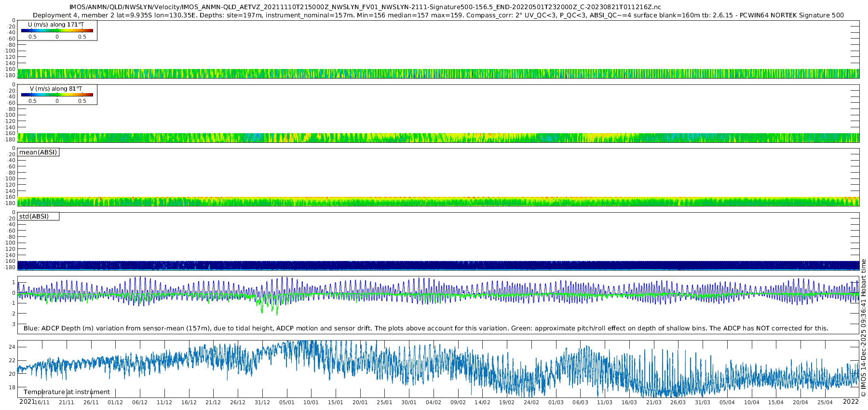Click the mean(ABSI) panel label
The height and width of the screenshot is (410, 868).
tap(38, 152)
